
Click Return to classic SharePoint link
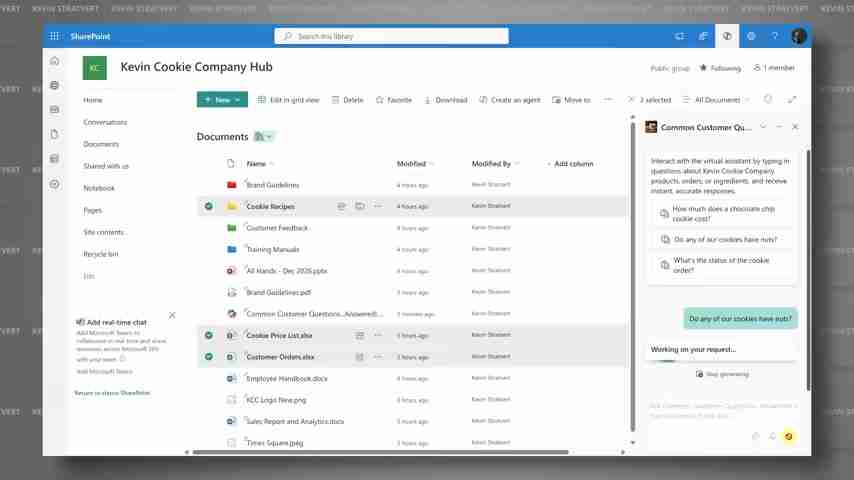[113, 393]
